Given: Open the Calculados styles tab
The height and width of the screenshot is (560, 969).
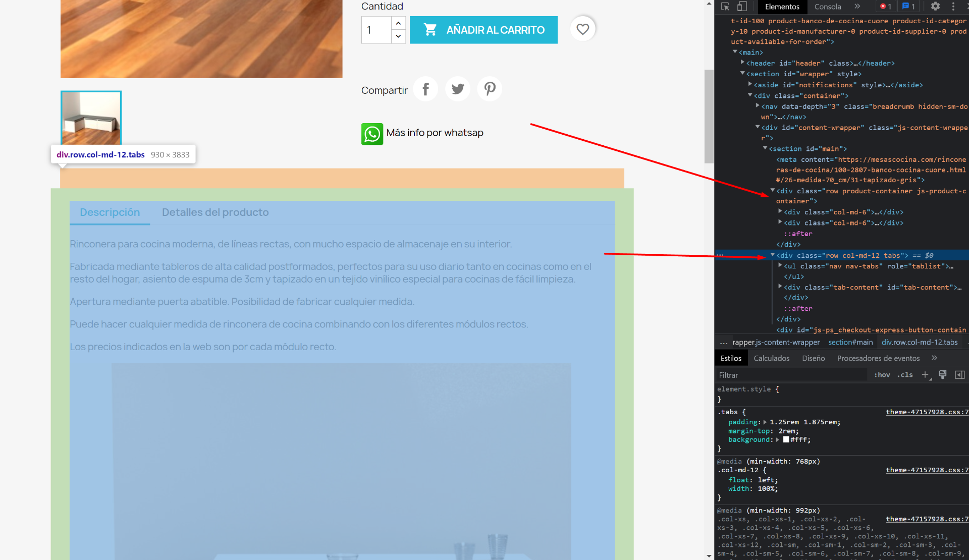Looking at the screenshot, I should click(x=771, y=358).
